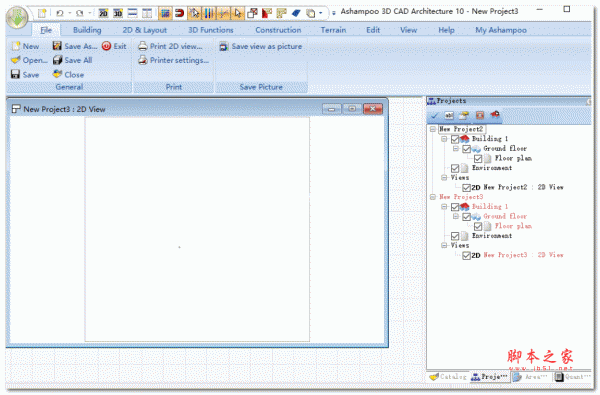Collapse Building 1 node under New Project2

tap(444, 139)
